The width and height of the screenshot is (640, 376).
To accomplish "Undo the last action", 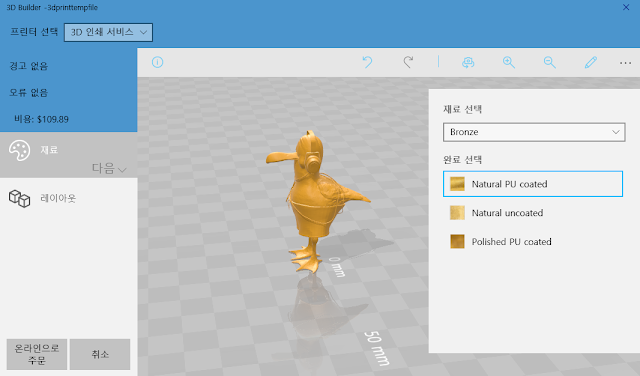I will point(367,62).
